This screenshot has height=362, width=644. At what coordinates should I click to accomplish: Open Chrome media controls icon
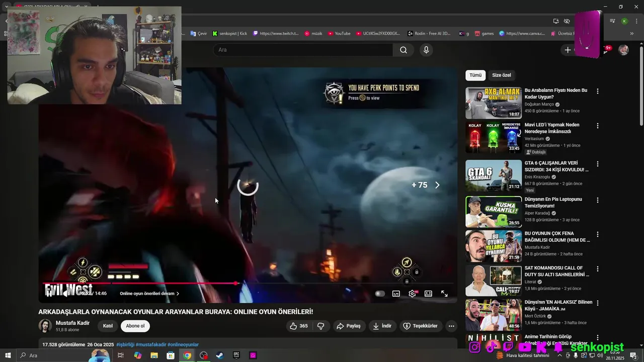coord(612,21)
